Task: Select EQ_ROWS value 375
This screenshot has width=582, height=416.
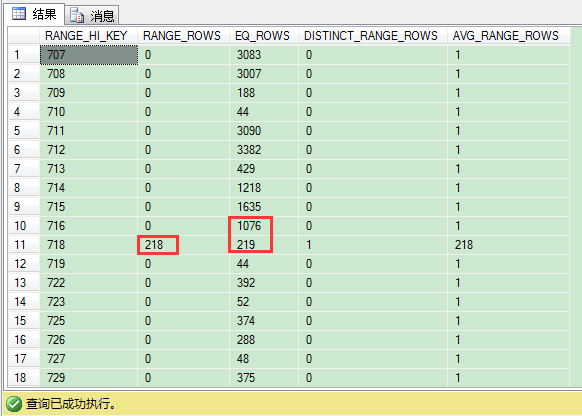Action: click(264, 377)
